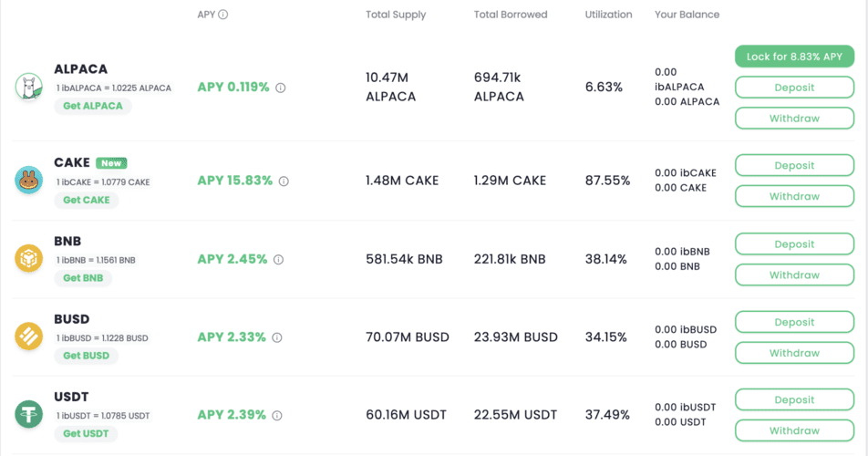Screen dimensions: 868x456
Task: Click the 221.81k BNB total borrowed
Action: tap(510, 260)
